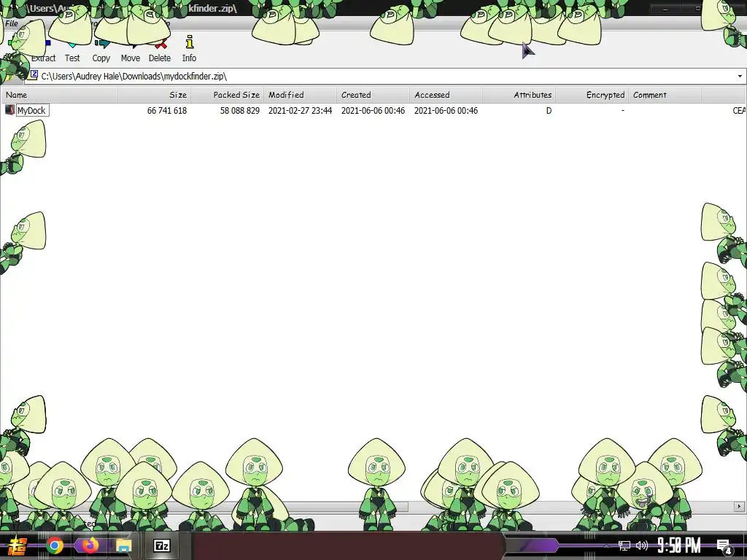Sort by the Encrypted column header

pos(592,95)
